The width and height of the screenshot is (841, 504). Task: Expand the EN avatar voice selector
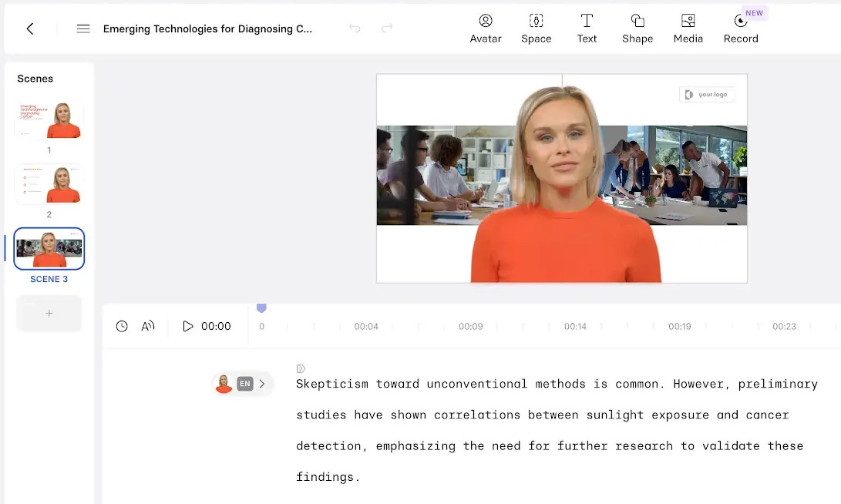244,384
